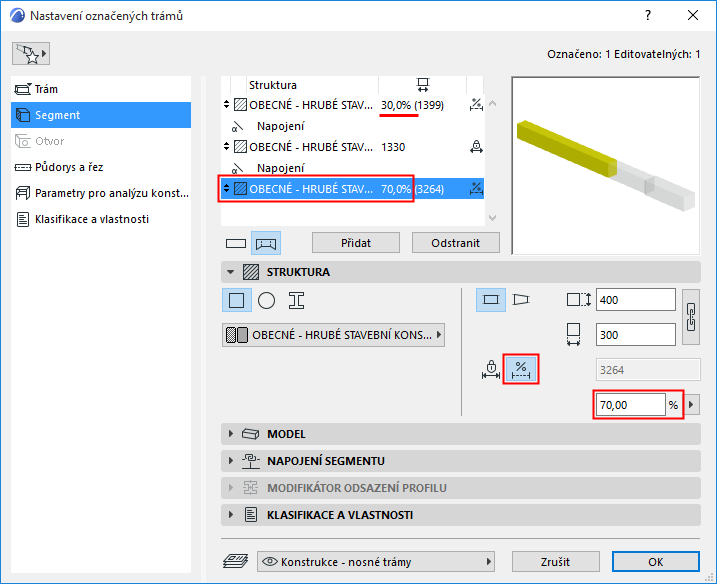Image resolution: width=717 pixels, height=584 pixels.
Task: Click the Odstranit button
Action: coord(455,243)
